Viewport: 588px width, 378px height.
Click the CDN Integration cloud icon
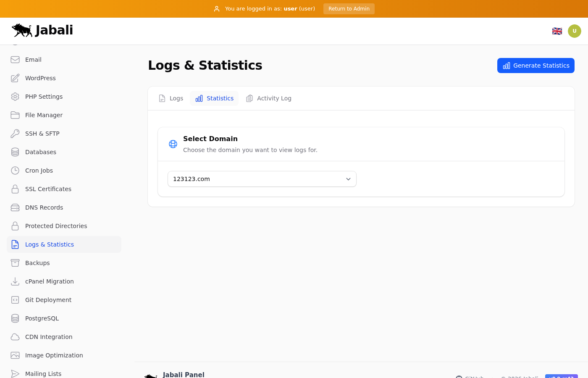click(x=15, y=337)
